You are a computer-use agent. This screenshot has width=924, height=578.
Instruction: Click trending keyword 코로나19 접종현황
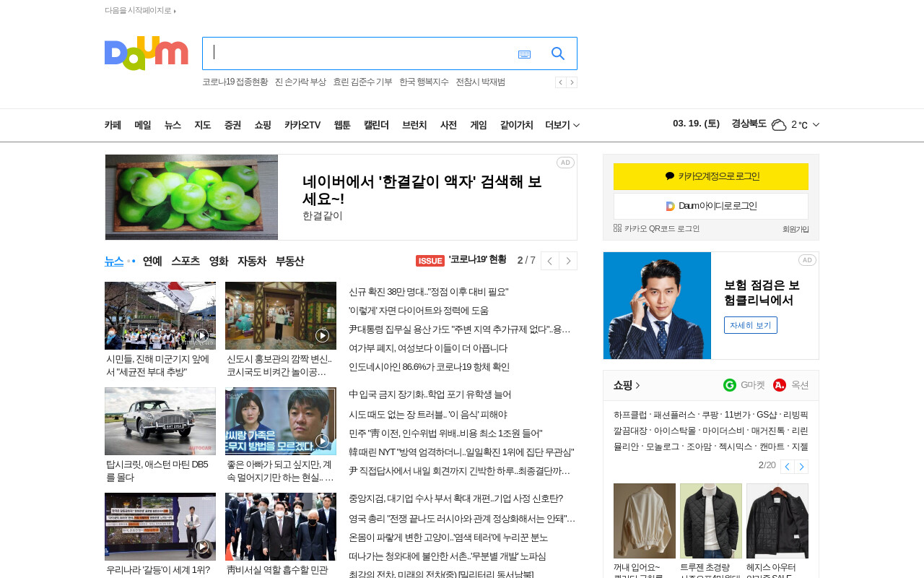235,82
